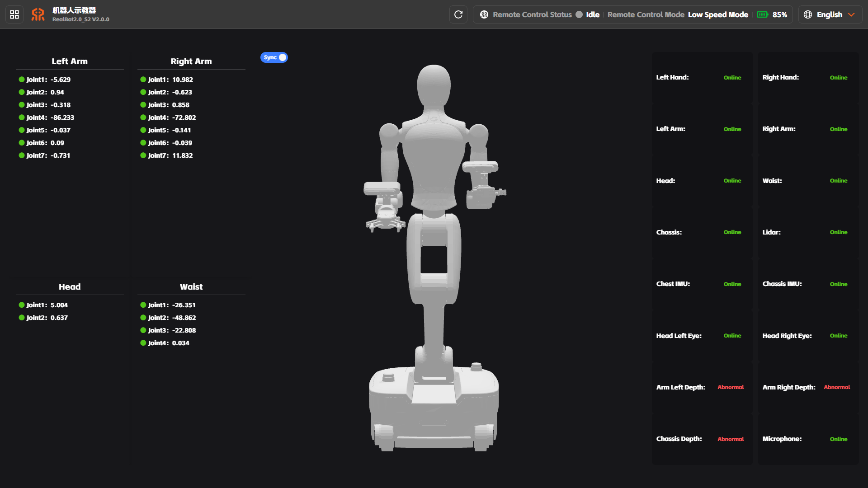868x488 pixels.
Task: Click Microphone Online status
Action: tap(839, 439)
